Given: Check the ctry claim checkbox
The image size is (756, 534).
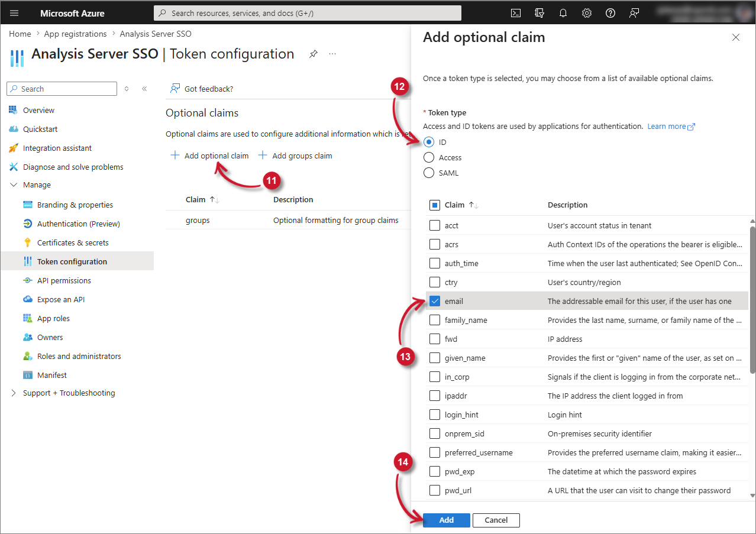Looking at the screenshot, I should pos(434,282).
